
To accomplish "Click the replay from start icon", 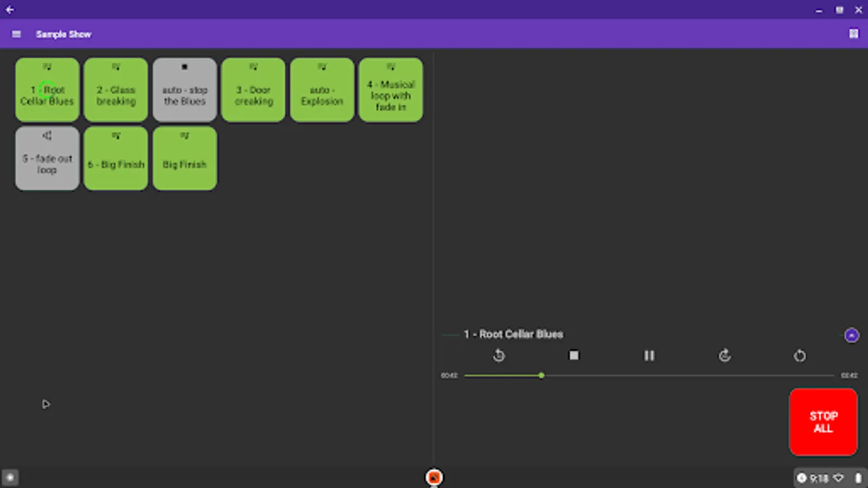I will [499, 355].
